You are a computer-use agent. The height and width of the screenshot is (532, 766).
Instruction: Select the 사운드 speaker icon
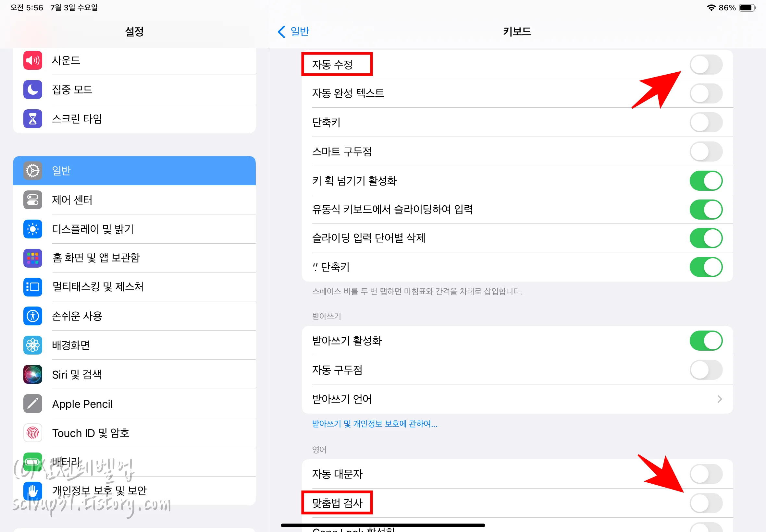[32, 60]
